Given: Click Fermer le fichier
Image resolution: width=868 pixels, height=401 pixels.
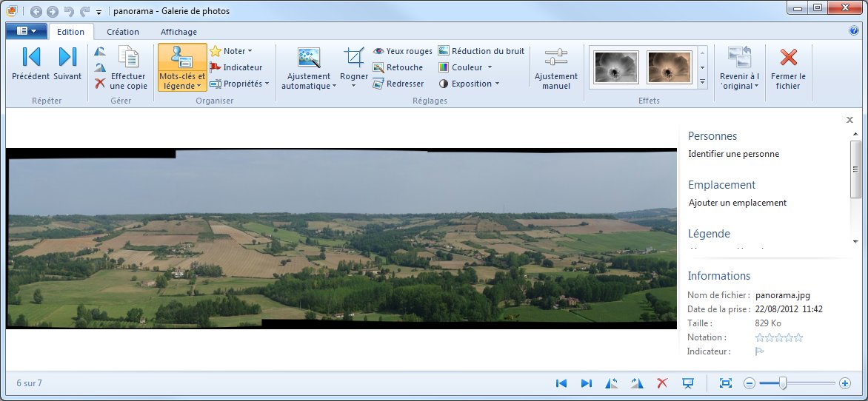Looking at the screenshot, I should [788, 69].
